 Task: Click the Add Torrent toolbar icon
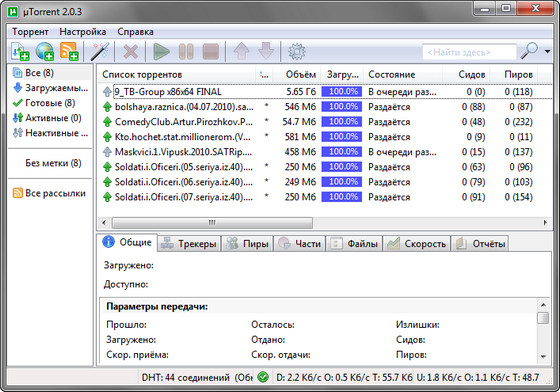pos(20,52)
